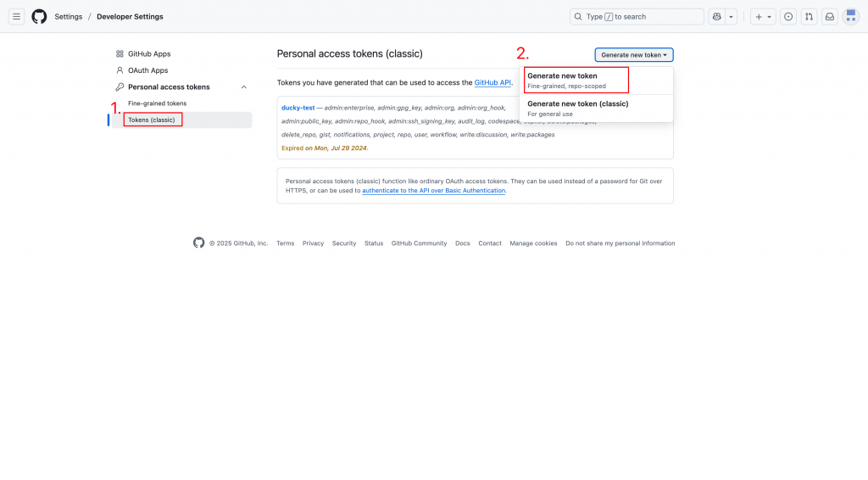868x480 pixels.
Task: Open the plus create-new menu
Action: (x=763, y=17)
